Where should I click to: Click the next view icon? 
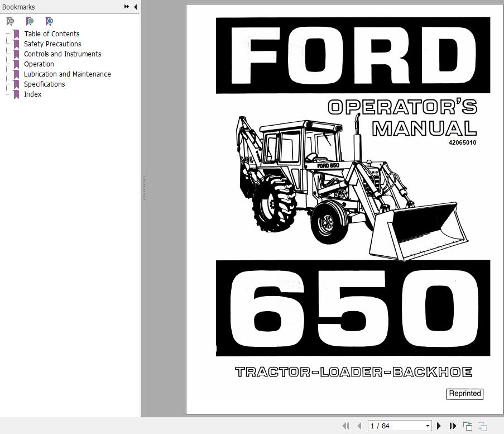(481, 426)
